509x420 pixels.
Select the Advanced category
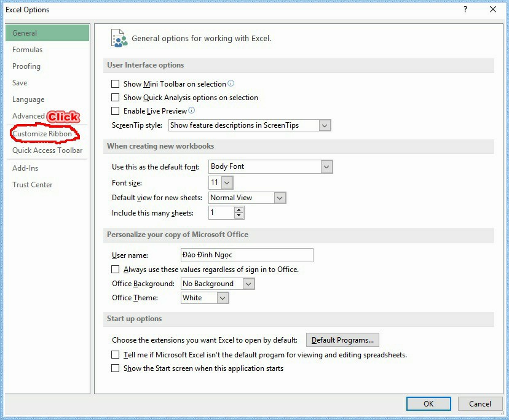click(28, 116)
